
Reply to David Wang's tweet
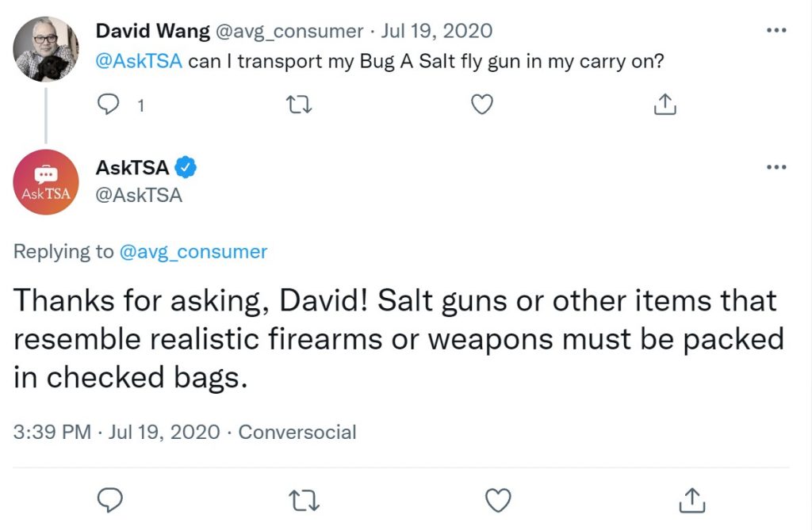point(108,105)
